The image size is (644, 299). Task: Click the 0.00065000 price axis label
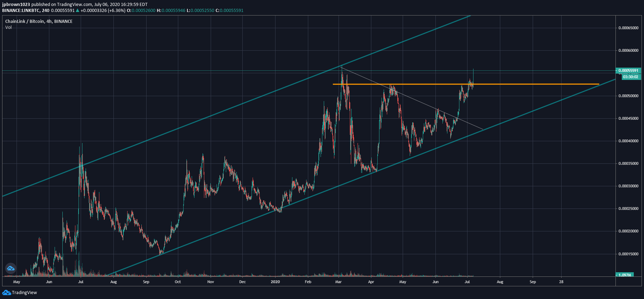coord(628,28)
